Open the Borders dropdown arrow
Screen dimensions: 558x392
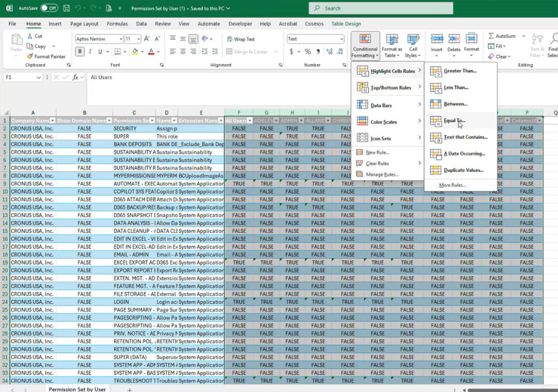[x=125, y=52]
